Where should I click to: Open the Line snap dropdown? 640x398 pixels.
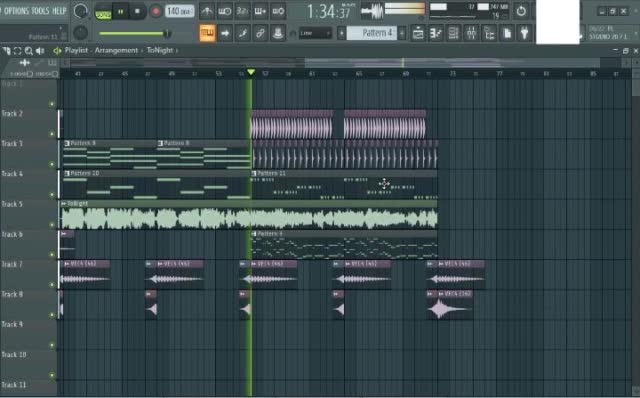315,33
